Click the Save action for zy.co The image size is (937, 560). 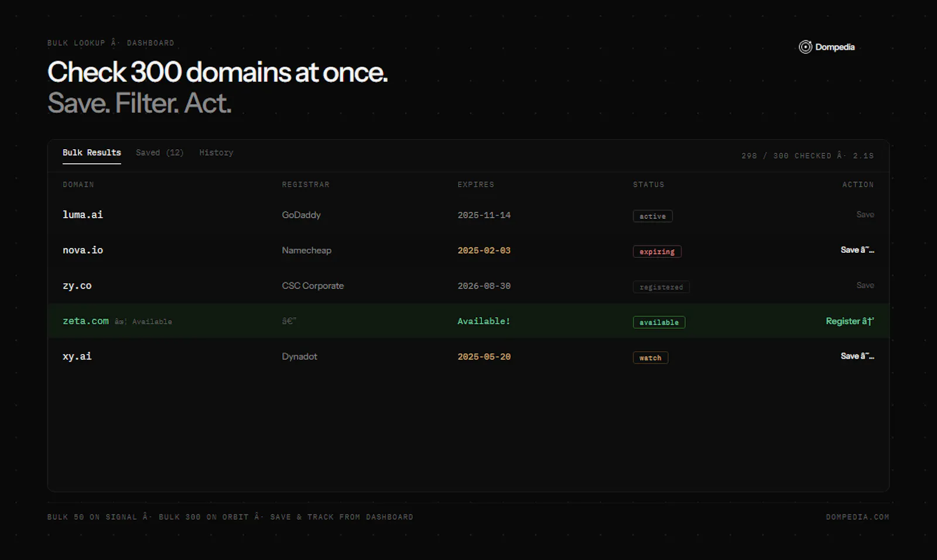pos(865,286)
